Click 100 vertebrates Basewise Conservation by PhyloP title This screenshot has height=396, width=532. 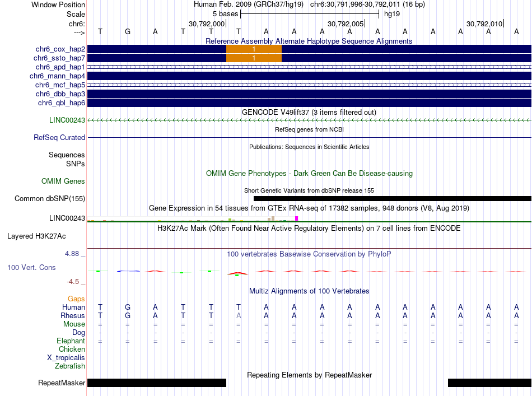(309, 254)
